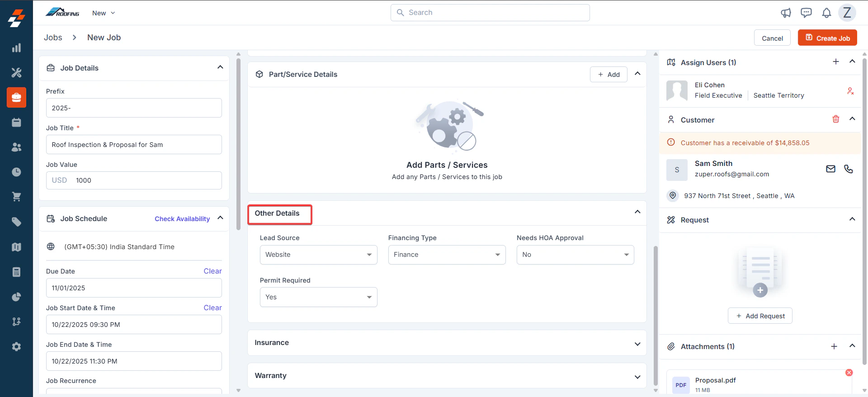
Task: Focus the top Search field
Action: tap(490, 13)
